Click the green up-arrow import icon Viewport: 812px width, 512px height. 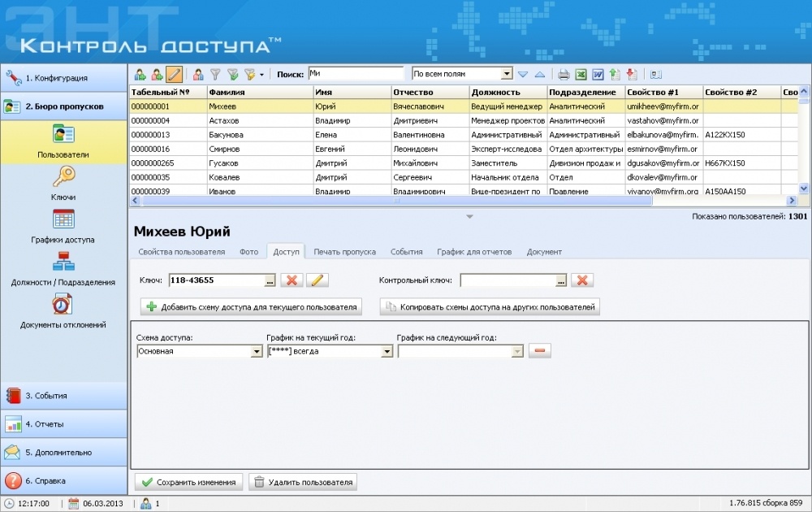[x=615, y=75]
